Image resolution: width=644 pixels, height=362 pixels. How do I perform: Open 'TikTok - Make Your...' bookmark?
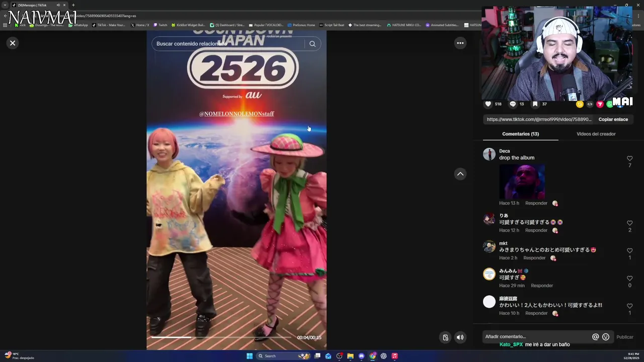(109, 25)
